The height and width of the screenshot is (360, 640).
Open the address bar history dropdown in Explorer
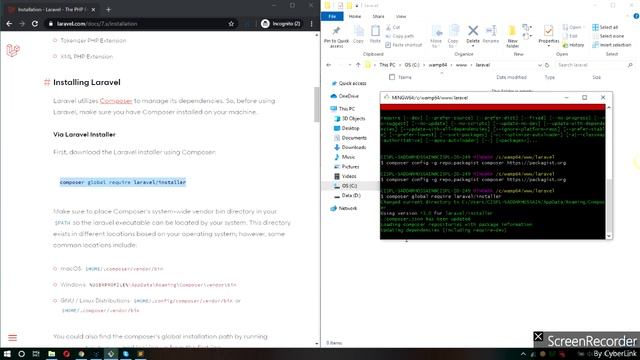(x=540, y=65)
